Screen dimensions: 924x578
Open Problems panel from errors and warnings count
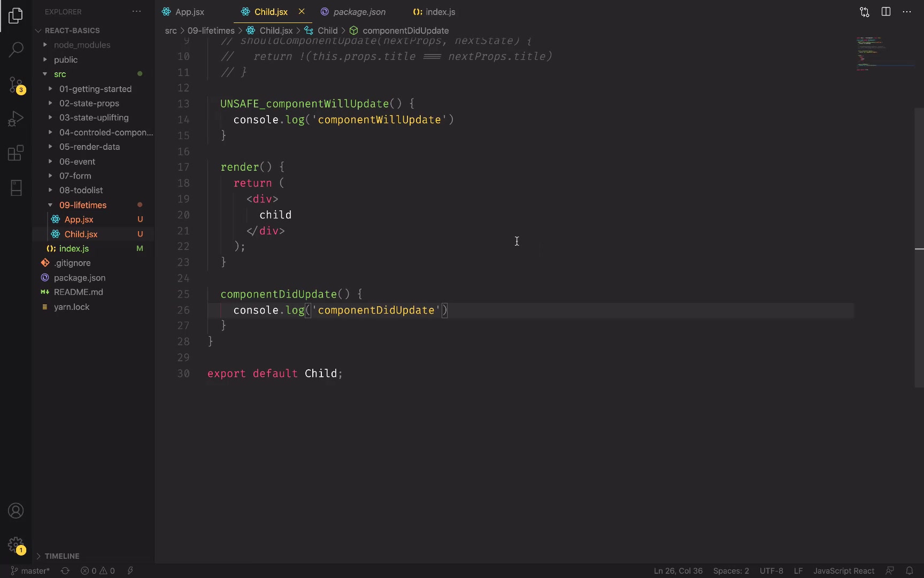[98, 571]
